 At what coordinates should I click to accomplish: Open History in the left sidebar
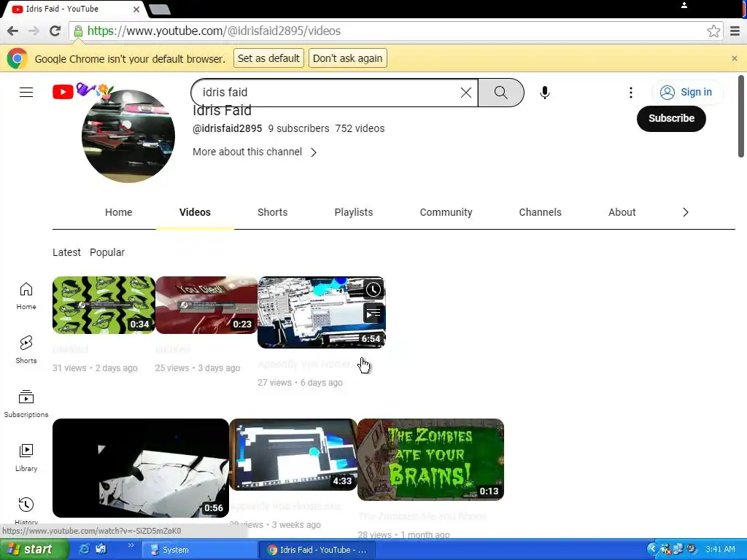[26, 510]
